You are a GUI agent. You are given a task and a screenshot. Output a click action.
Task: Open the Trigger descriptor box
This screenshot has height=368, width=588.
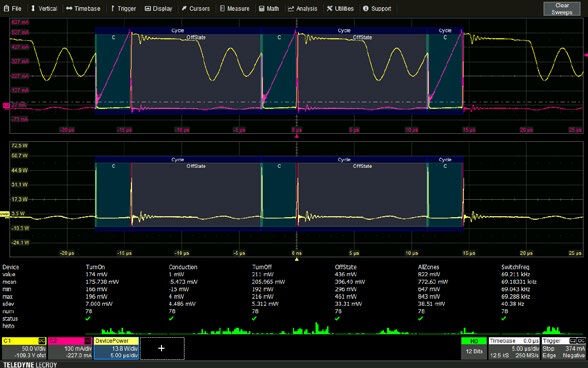coord(564,348)
